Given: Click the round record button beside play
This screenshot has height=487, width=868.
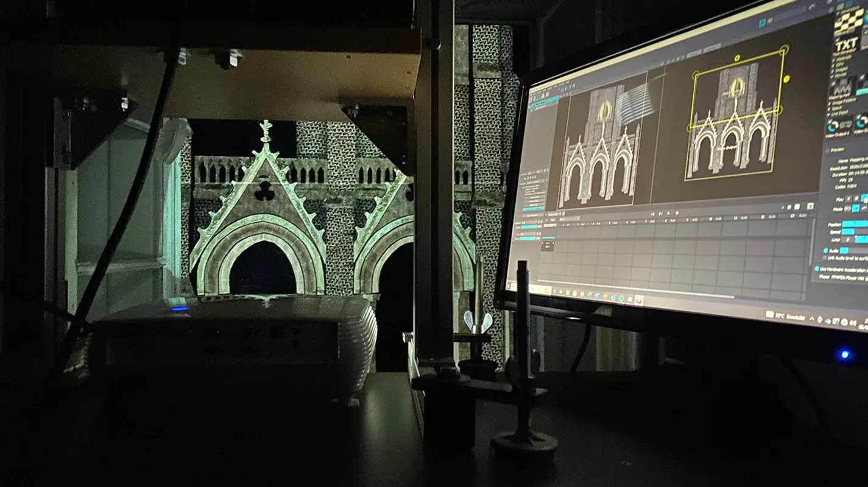Looking at the screenshot, I should (677, 213).
